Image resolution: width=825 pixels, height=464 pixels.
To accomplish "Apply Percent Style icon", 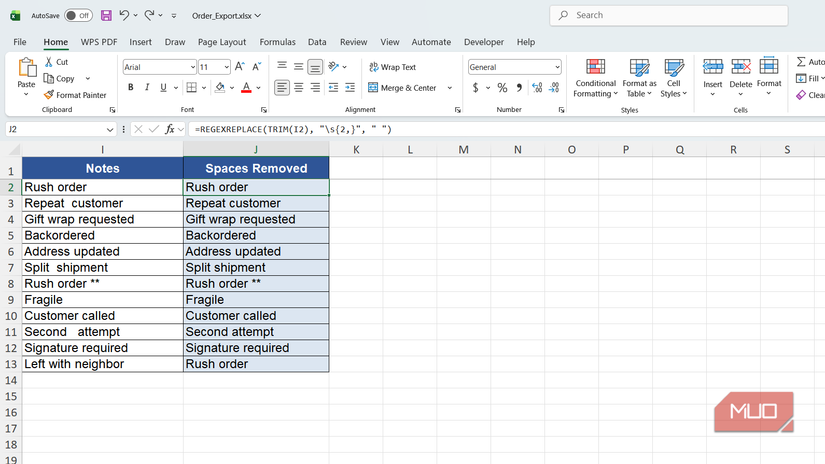I will click(x=502, y=87).
